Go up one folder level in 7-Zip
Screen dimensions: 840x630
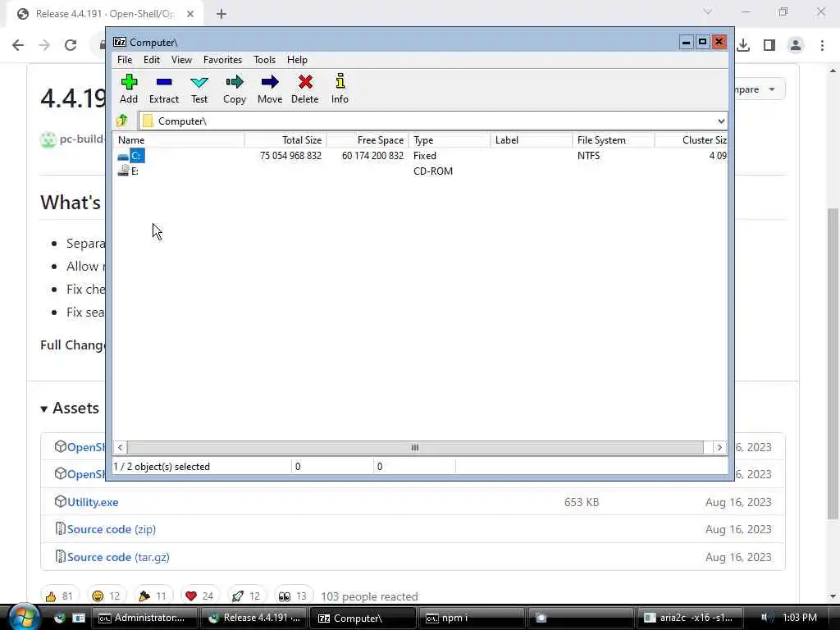(122, 121)
